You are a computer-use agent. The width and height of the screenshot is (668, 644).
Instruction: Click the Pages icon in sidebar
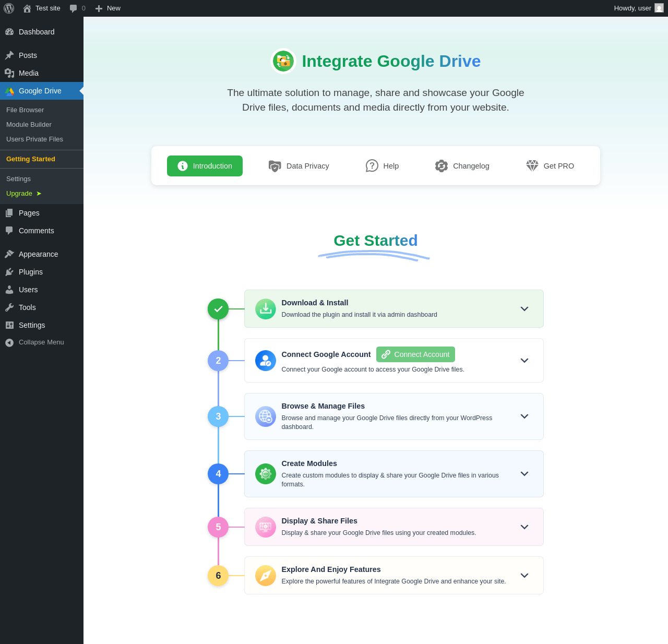(9, 213)
